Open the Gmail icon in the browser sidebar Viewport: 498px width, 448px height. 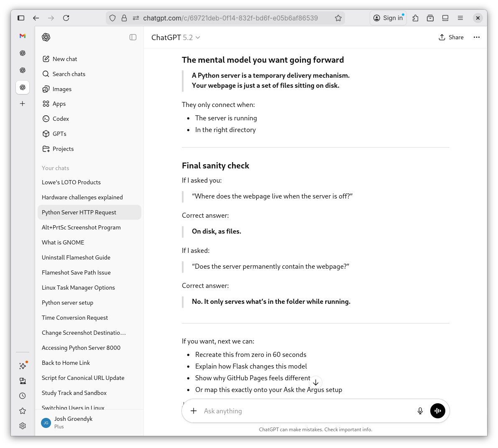23,36
